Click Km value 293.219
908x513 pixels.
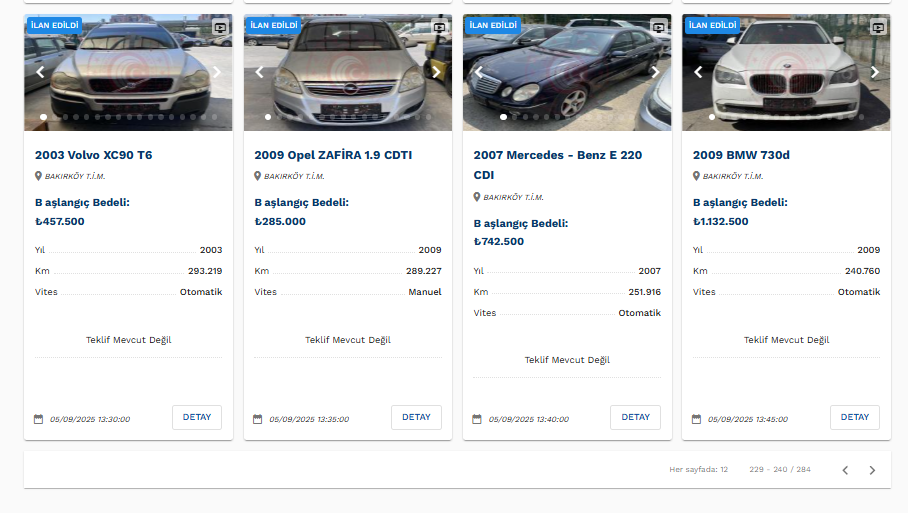click(x=205, y=271)
